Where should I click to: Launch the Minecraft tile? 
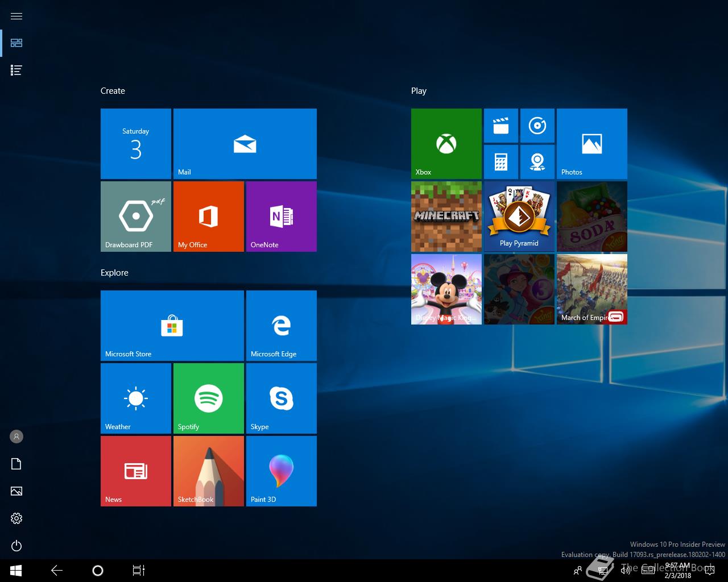446,217
